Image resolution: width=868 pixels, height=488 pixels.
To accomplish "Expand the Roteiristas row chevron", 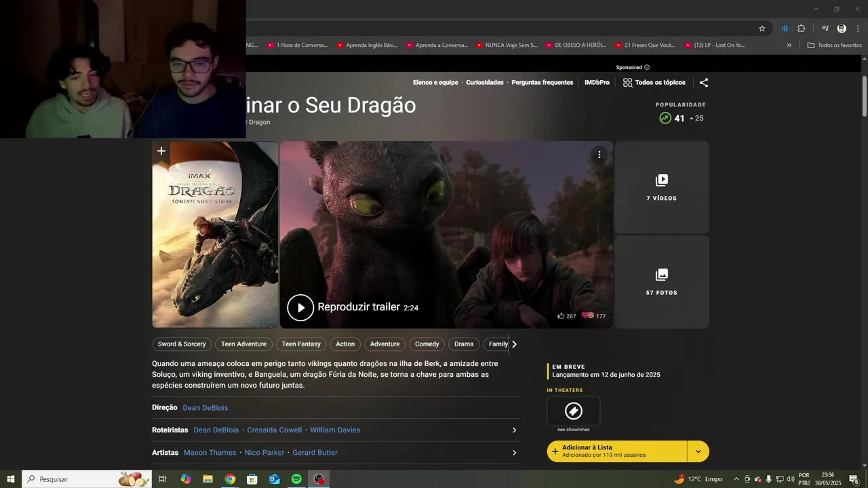I will point(514,430).
